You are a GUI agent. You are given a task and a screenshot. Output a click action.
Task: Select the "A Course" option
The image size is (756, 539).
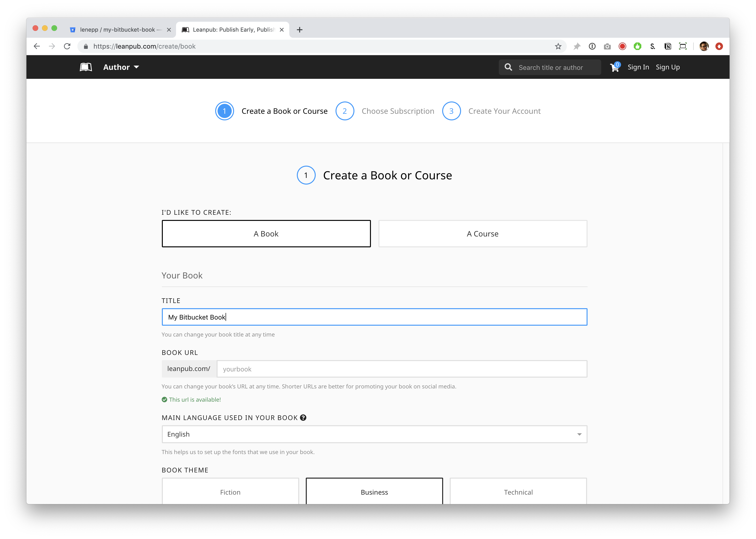pos(483,234)
